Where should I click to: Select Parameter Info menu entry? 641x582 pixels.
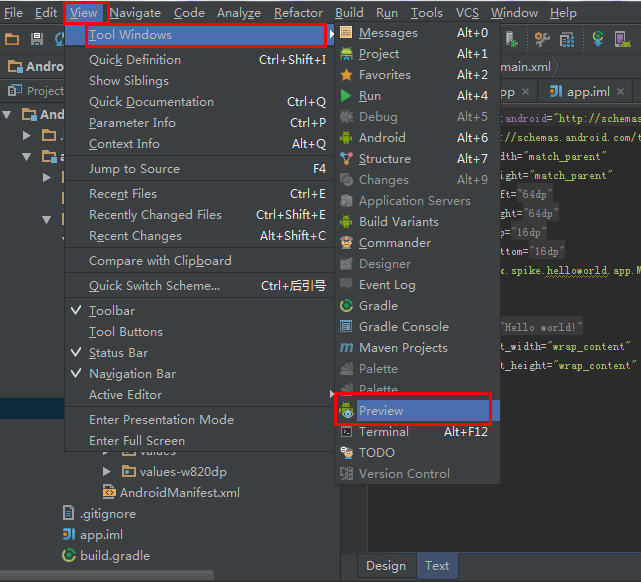199,123
